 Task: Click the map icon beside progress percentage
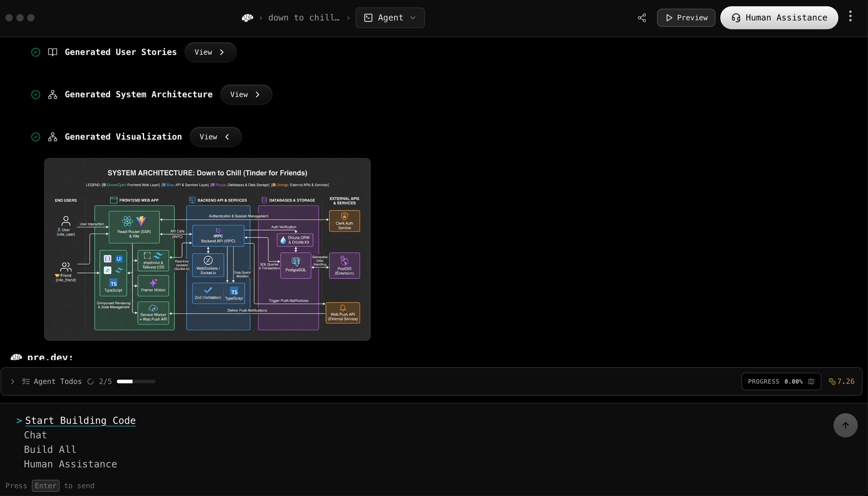[811, 382]
